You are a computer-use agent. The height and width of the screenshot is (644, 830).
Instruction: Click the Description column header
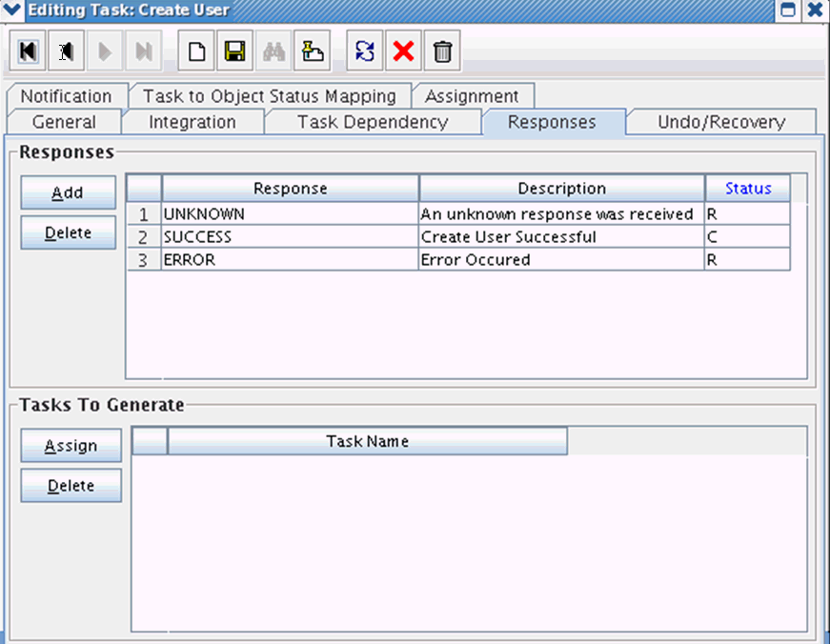(x=561, y=189)
